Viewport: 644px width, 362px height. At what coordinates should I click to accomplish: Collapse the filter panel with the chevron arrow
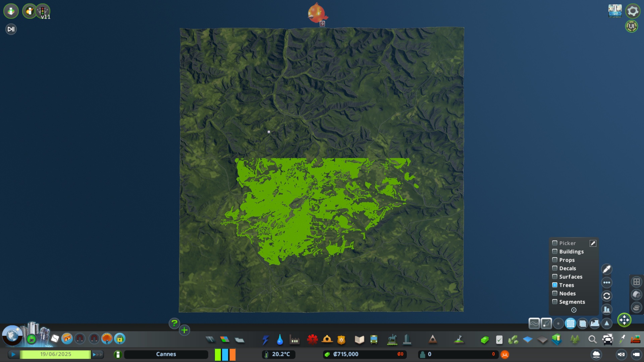point(574,310)
